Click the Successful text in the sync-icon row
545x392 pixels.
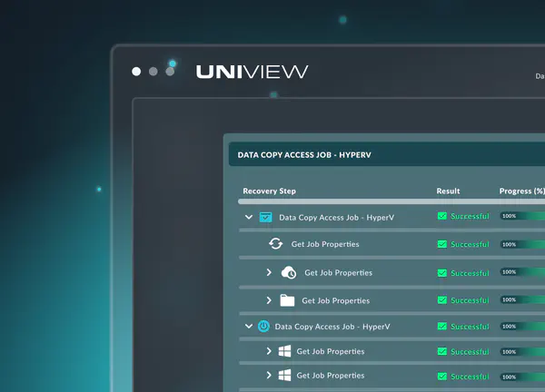click(x=470, y=244)
